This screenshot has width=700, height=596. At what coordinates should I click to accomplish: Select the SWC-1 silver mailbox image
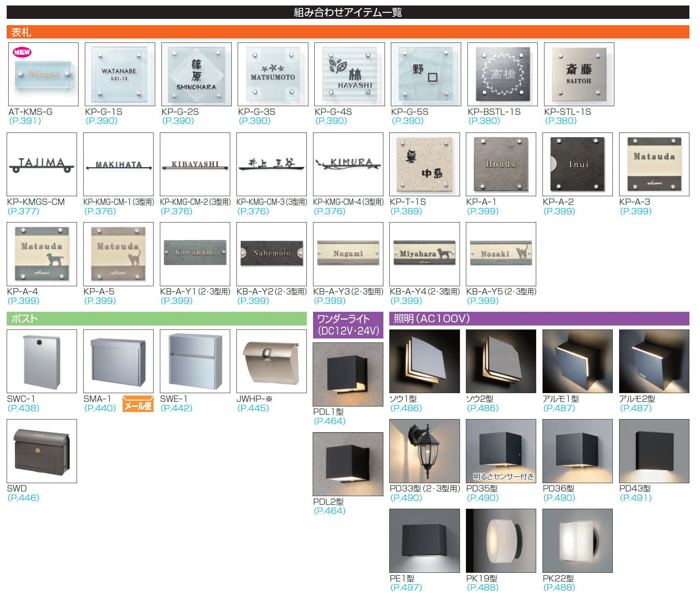click(x=42, y=361)
